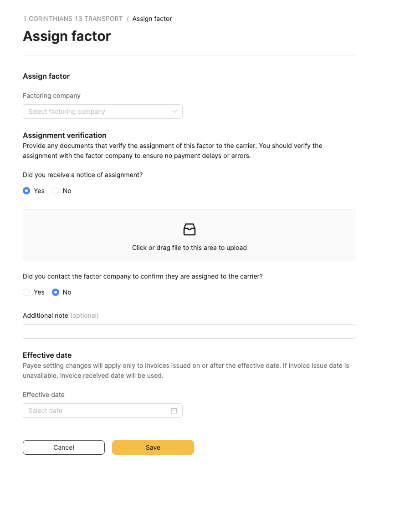Save the factor assignment
Image resolution: width=420 pixels, height=508 pixels.
coord(153,447)
